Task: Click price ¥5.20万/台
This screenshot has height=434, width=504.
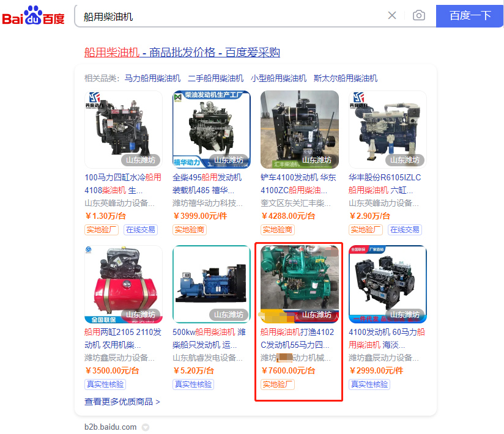Action: pyautogui.click(x=193, y=370)
